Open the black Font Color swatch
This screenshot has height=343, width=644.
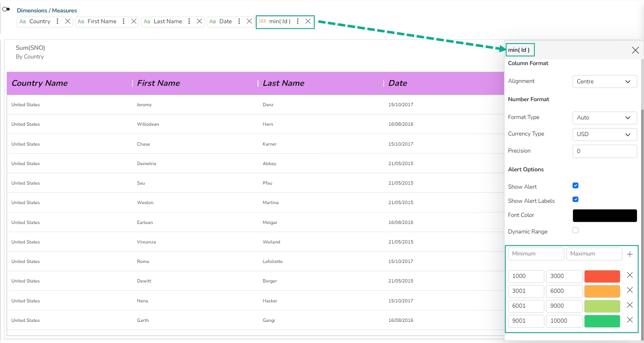pyautogui.click(x=604, y=216)
